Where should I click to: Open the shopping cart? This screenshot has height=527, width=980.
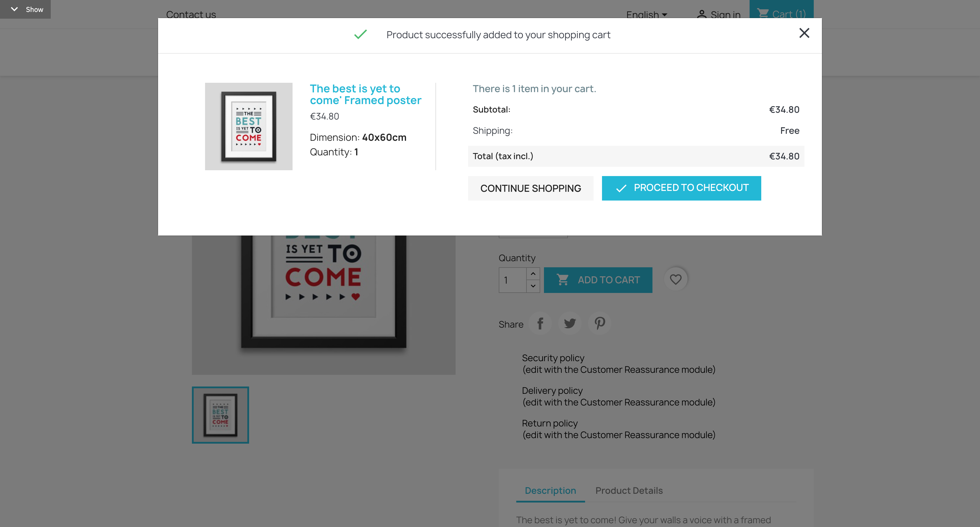click(x=782, y=14)
